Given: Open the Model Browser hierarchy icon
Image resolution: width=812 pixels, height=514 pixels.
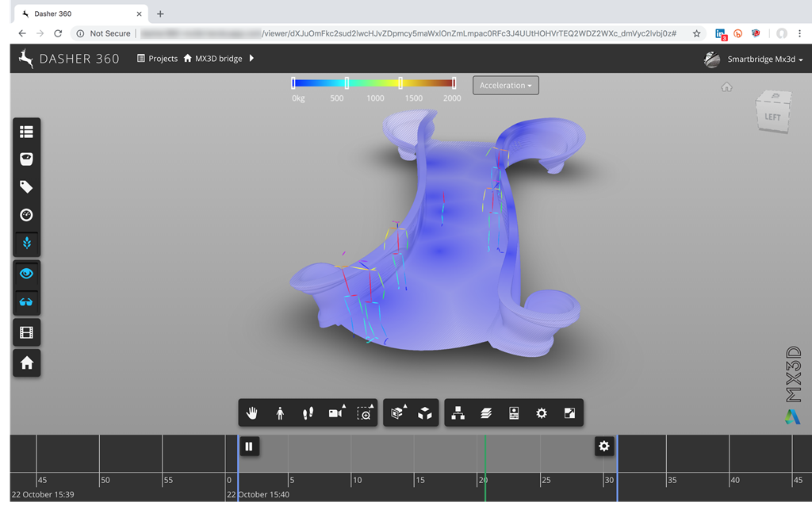Looking at the screenshot, I should coord(458,413).
